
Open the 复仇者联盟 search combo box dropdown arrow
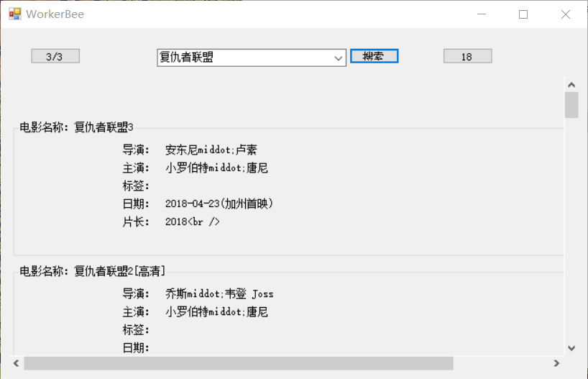coord(339,58)
